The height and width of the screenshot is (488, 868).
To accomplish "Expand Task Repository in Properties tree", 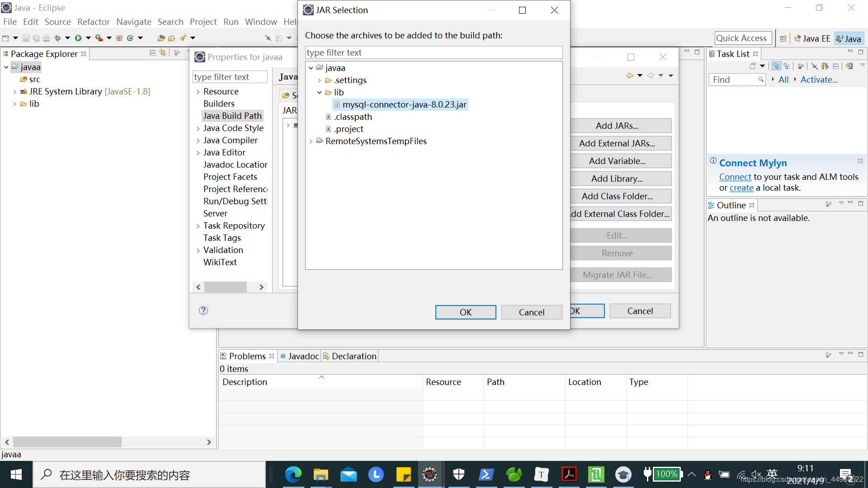I will [x=198, y=226].
